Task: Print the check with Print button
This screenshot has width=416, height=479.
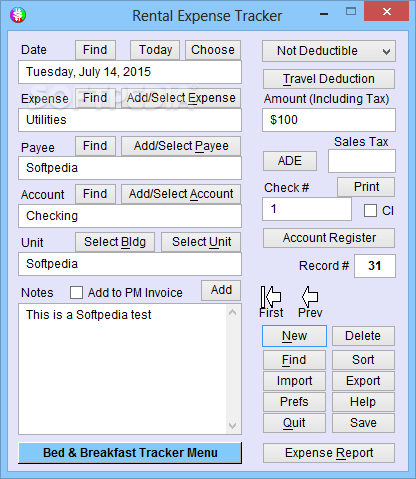Action: (x=366, y=187)
